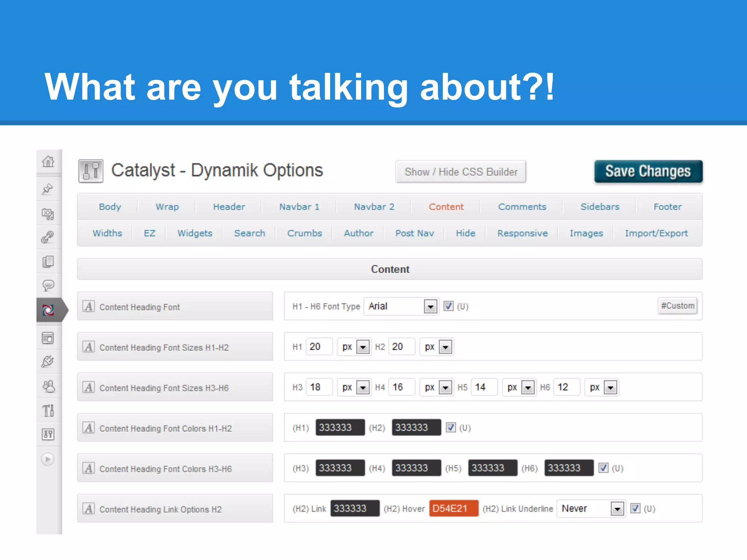
Task: Open the Comments speech bubble icon
Action: [x=48, y=285]
